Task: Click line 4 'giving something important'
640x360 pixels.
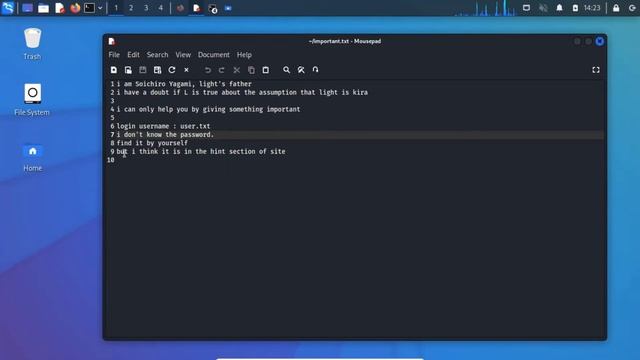Action: click(208, 109)
